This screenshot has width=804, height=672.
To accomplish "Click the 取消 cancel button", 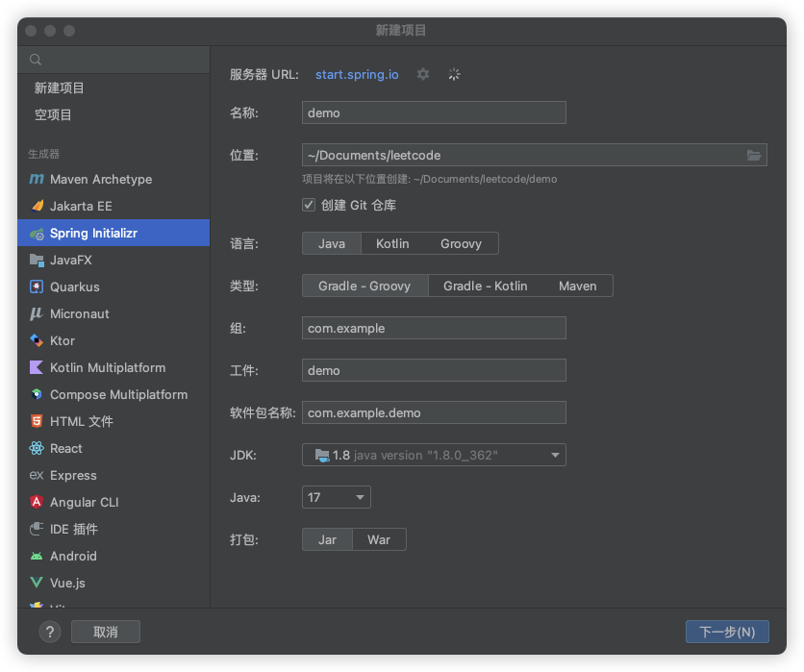I will click(x=106, y=632).
